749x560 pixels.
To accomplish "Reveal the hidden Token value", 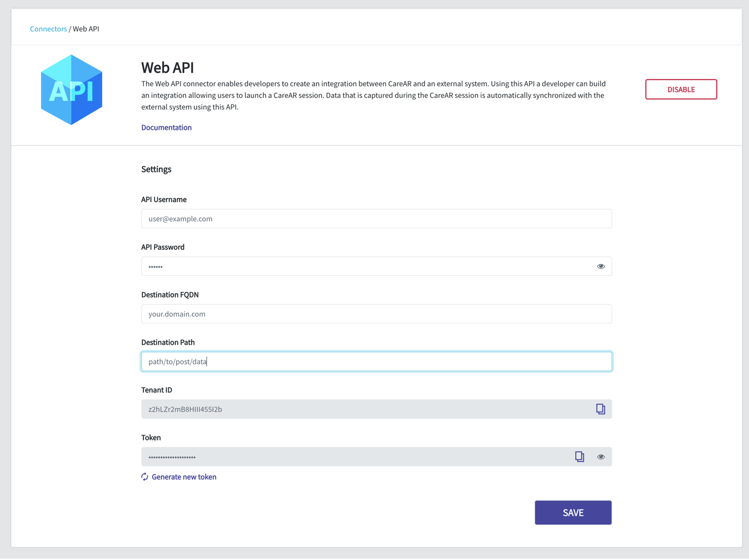I will pyautogui.click(x=601, y=457).
